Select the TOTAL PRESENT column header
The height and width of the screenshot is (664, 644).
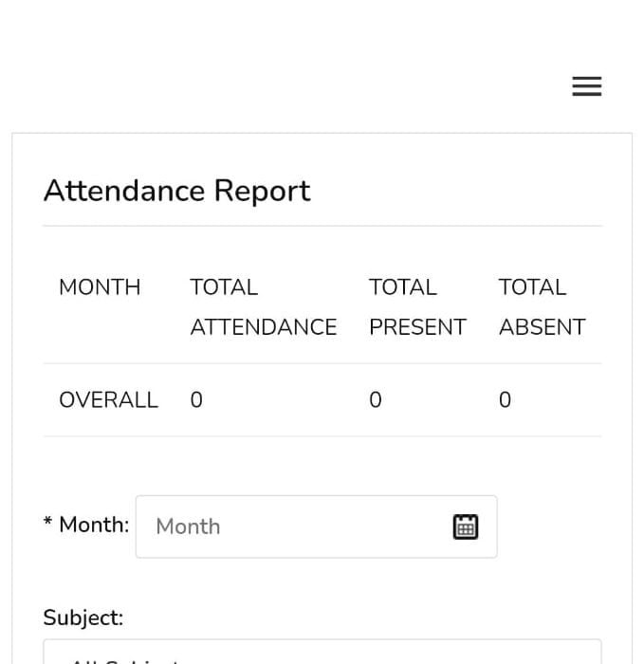click(417, 306)
